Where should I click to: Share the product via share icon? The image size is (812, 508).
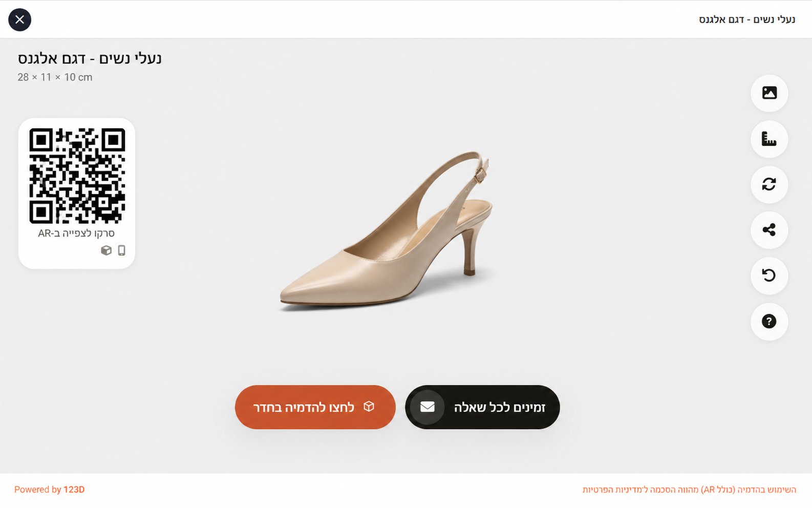click(769, 230)
